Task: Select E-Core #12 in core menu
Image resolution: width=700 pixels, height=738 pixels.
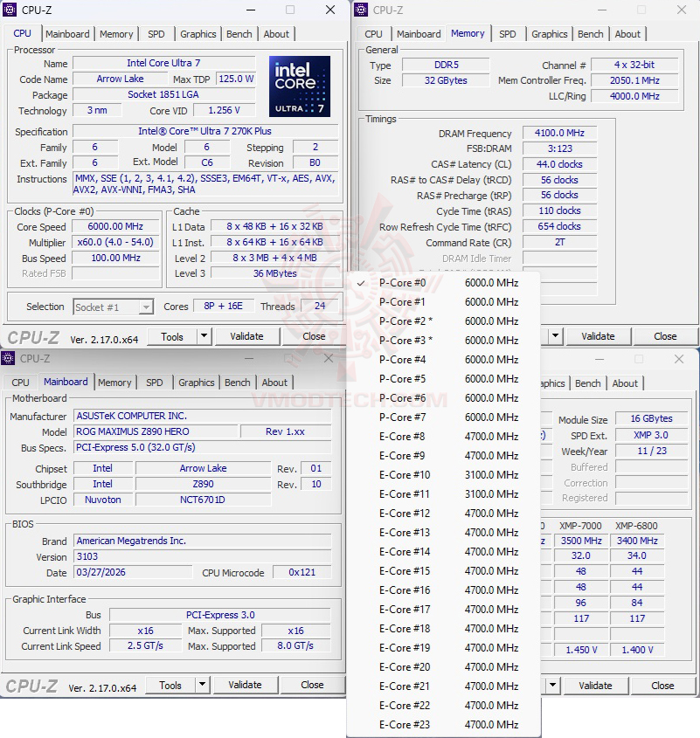Action: 443,514
